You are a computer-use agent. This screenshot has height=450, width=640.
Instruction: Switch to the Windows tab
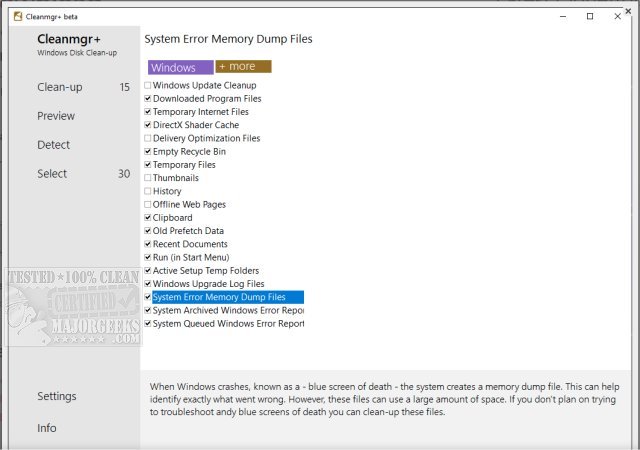(x=181, y=67)
